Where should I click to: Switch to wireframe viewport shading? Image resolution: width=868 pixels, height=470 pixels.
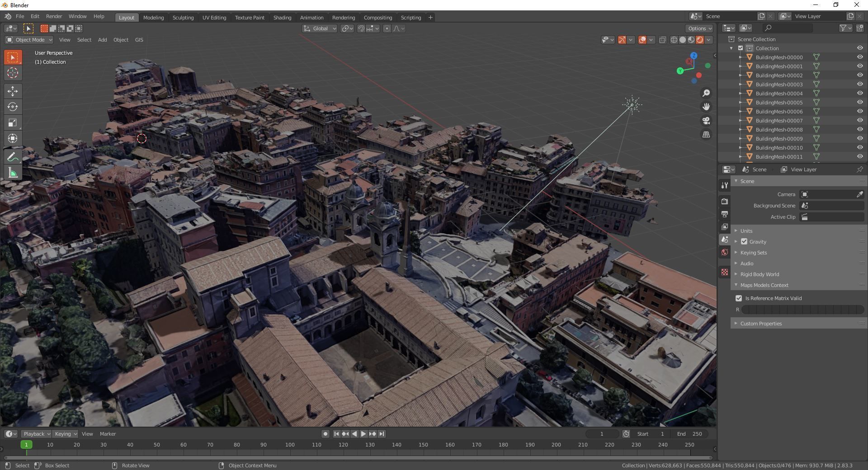[674, 40]
